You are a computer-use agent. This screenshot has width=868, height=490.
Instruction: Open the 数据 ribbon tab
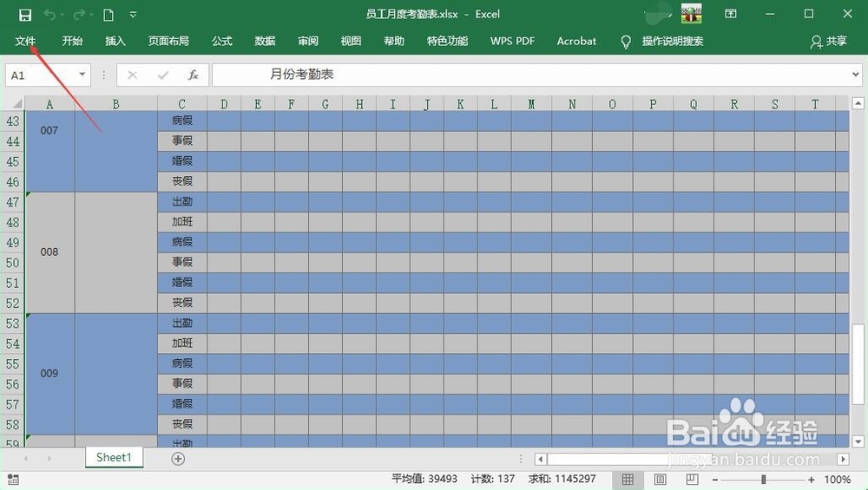pyautogui.click(x=265, y=41)
